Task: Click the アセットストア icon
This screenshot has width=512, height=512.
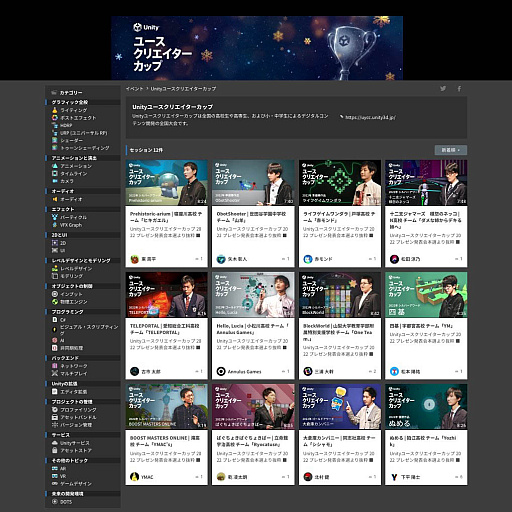Action: (55, 450)
